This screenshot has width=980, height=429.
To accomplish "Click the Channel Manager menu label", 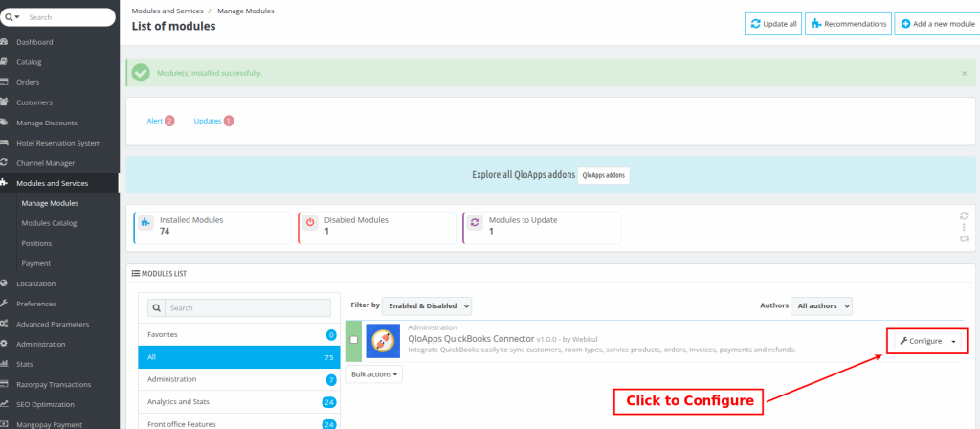I will click(46, 163).
